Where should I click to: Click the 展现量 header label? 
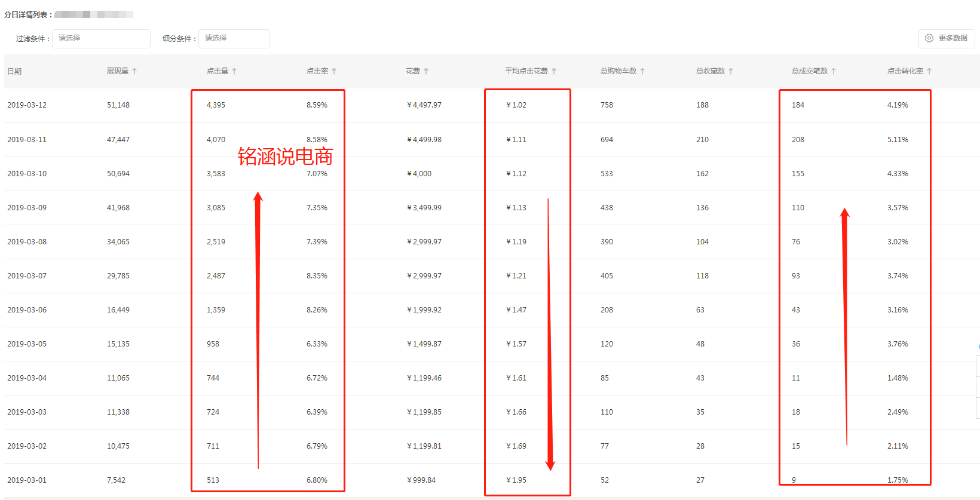[x=118, y=71]
